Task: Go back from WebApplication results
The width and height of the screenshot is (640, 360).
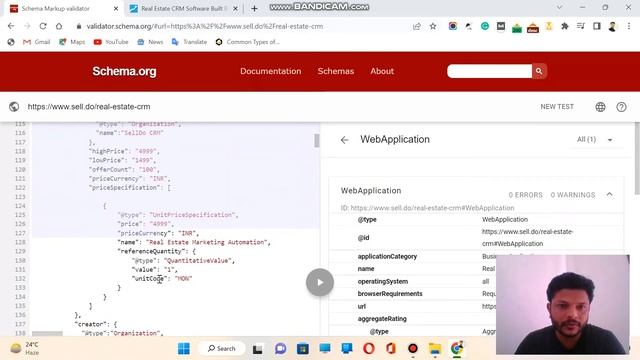Action: click(x=344, y=140)
